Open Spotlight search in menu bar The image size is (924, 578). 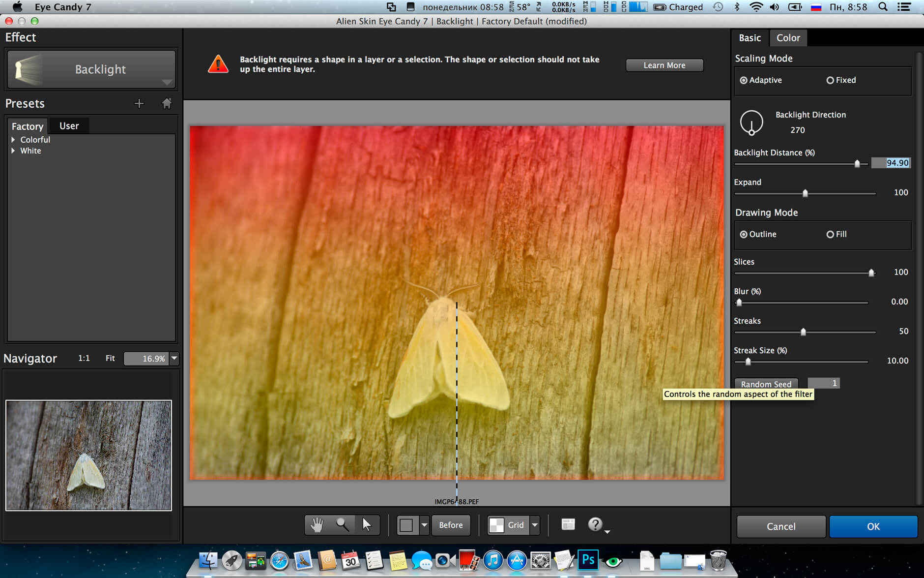[x=883, y=7]
